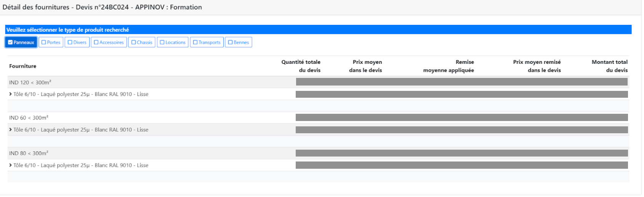Screen dimensions: 644x197
Task: Select the Accessoires product type
Action: 96,42
